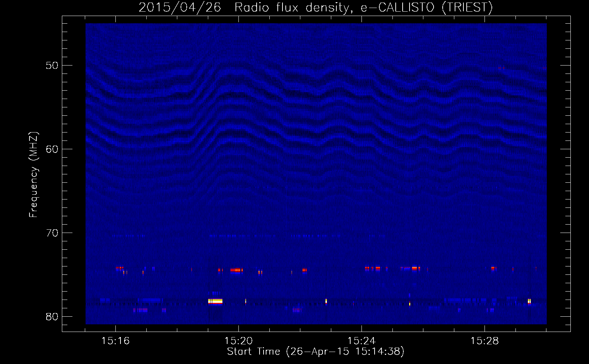Screen dimensions: 589x364
Task: Select the 50 frequency tick label
Action: tap(52, 66)
